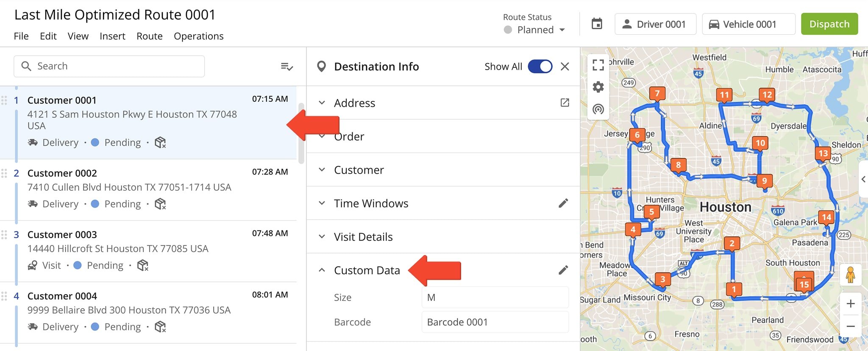Image resolution: width=868 pixels, height=351 pixels.
Task: Open the calendar schedule icon
Action: pos(597,24)
